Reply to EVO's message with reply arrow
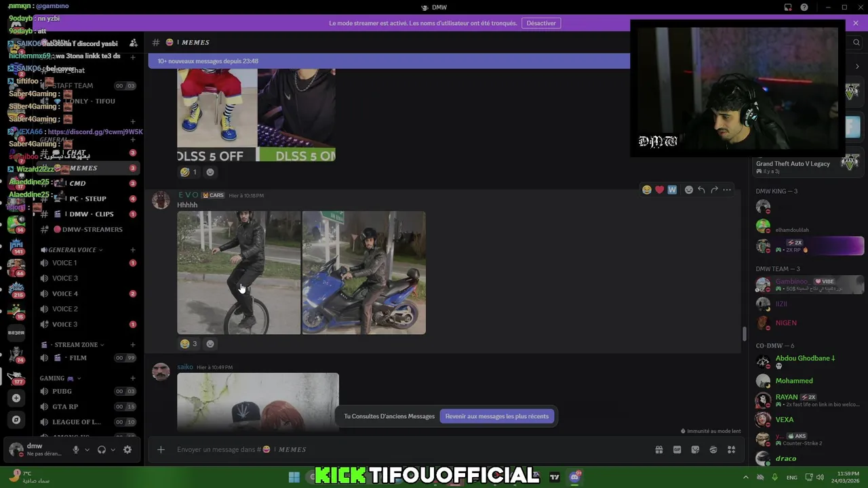Screen dimensions: 868x488 click(701, 190)
